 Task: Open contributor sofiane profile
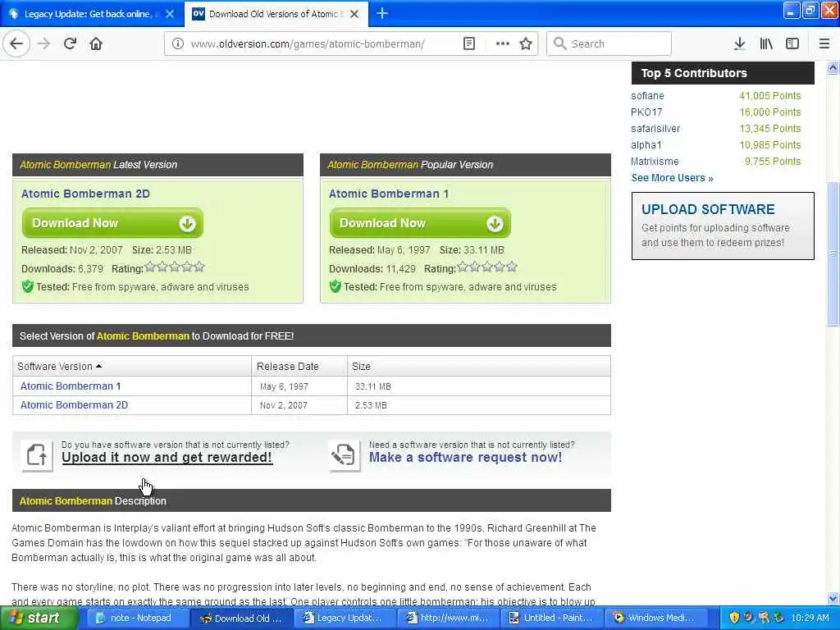point(647,96)
